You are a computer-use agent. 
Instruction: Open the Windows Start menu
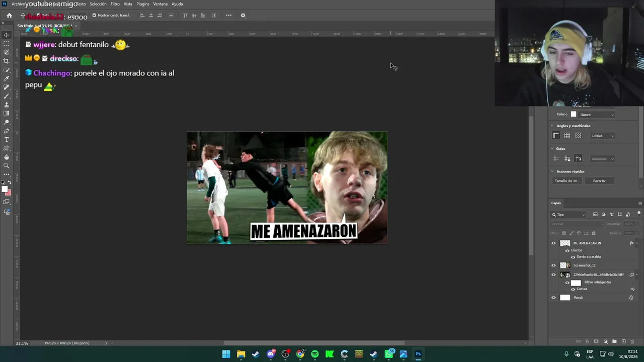click(x=226, y=354)
